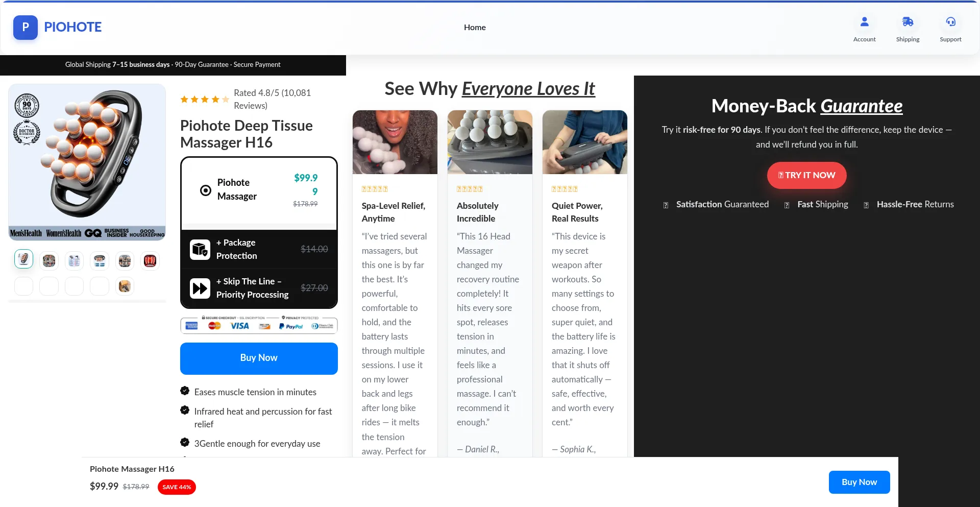Click "Eases muscle tension in minutes" text
Viewport: 980px width, 507px height.
[255, 392]
